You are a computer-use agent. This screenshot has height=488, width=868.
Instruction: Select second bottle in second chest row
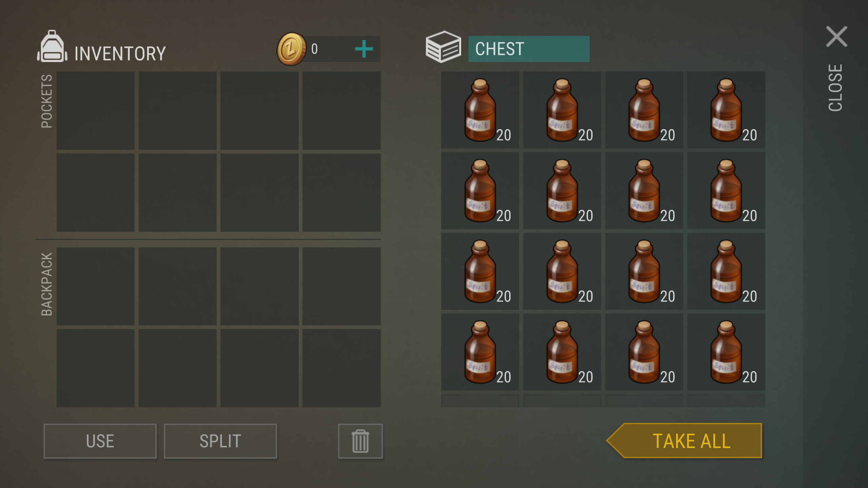pyautogui.click(x=562, y=190)
